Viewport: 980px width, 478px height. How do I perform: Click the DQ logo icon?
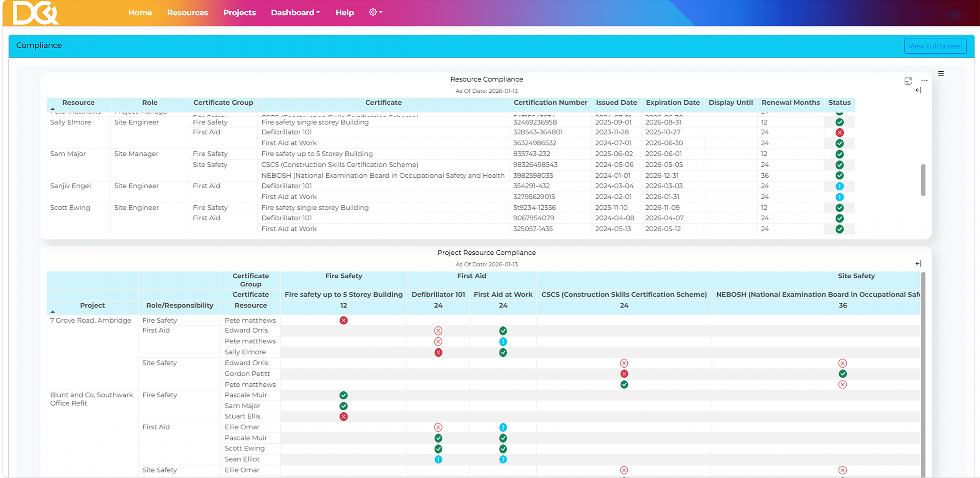pos(35,13)
